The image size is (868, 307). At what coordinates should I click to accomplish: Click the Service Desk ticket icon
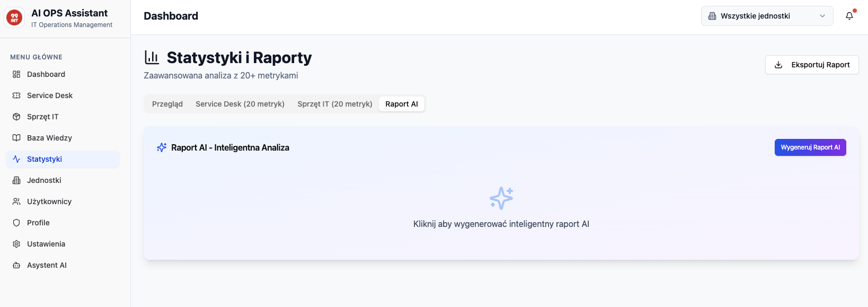pos(16,95)
